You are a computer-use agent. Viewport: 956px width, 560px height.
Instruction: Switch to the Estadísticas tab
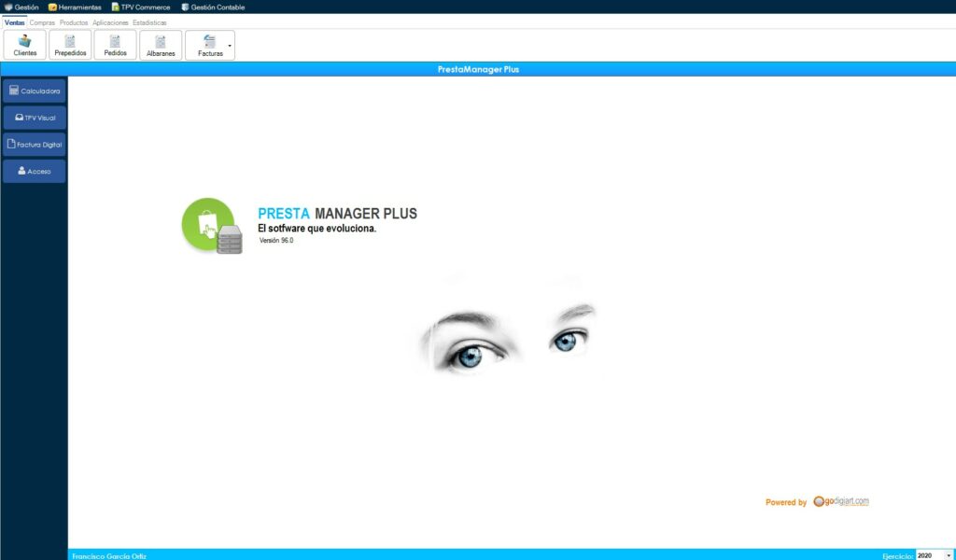pyautogui.click(x=149, y=22)
